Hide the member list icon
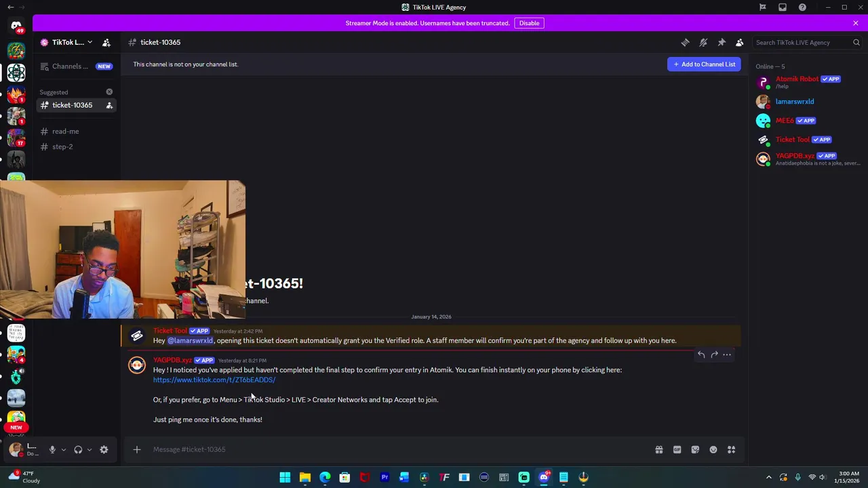Image resolution: width=868 pixels, height=488 pixels. point(740,42)
